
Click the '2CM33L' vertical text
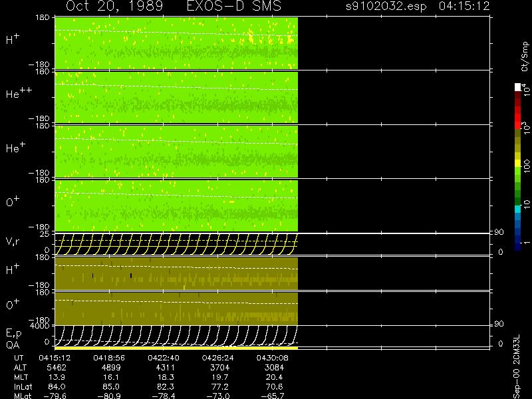517,351
